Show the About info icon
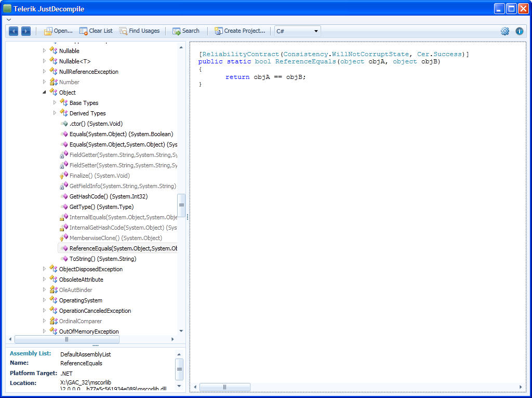Screen dimensions: 532x398 click(x=519, y=31)
